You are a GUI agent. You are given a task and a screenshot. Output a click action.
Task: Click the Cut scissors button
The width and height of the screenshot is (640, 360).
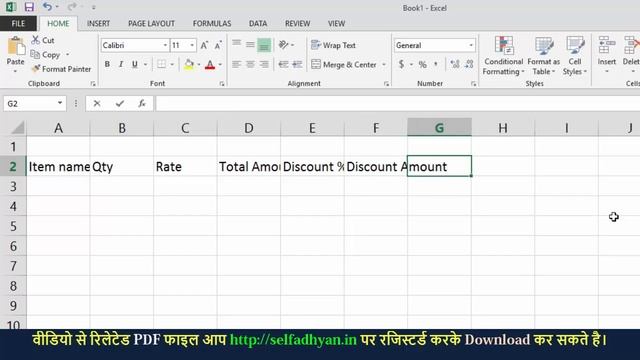43,40
